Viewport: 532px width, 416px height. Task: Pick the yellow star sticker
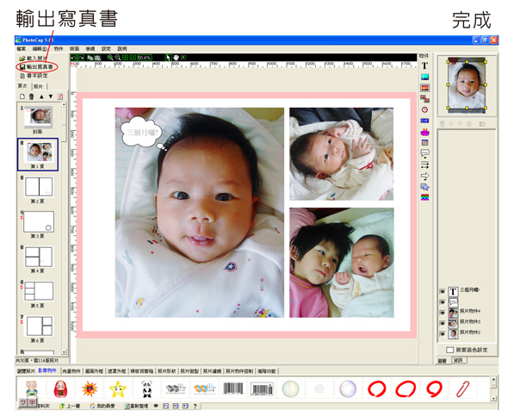pos(118,389)
